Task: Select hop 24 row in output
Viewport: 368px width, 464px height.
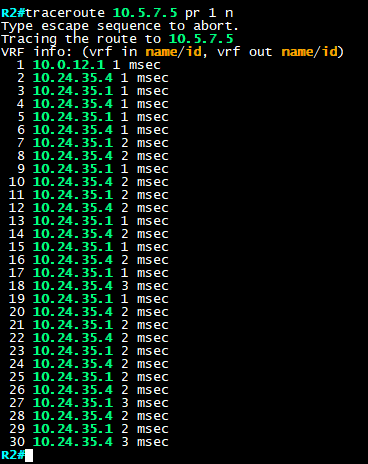Action: 89,364
